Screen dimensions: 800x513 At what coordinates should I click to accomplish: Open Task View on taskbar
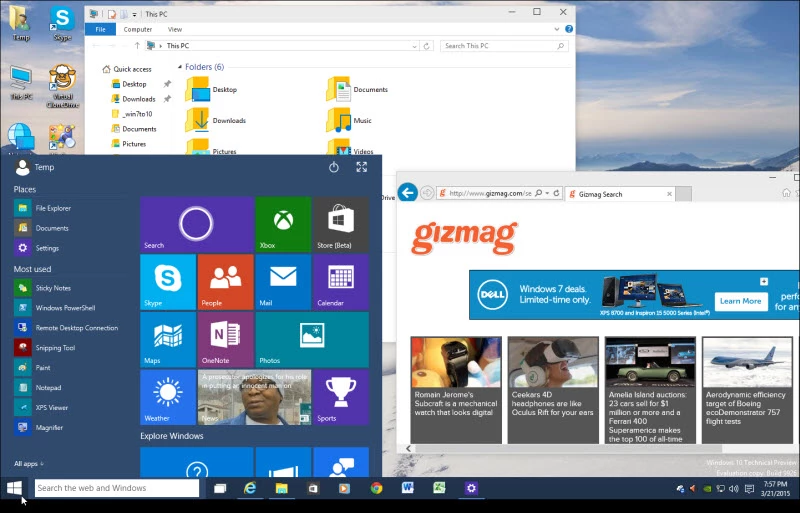pyautogui.click(x=220, y=488)
